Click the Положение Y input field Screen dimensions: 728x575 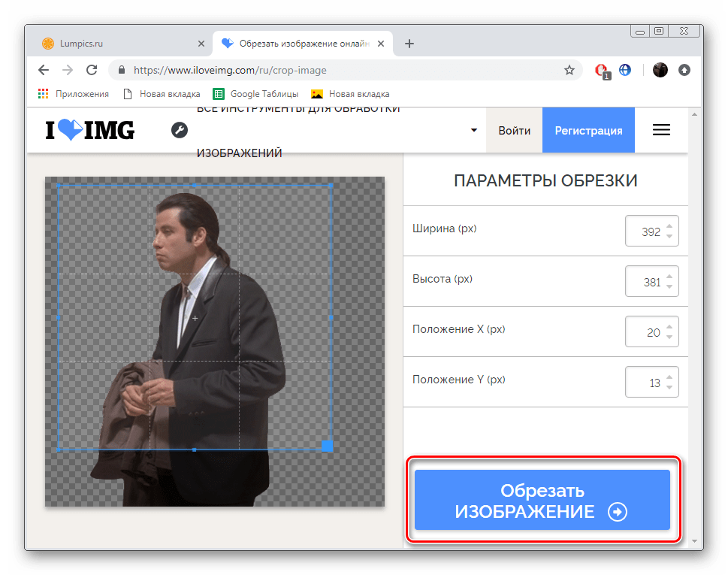coord(651,382)
